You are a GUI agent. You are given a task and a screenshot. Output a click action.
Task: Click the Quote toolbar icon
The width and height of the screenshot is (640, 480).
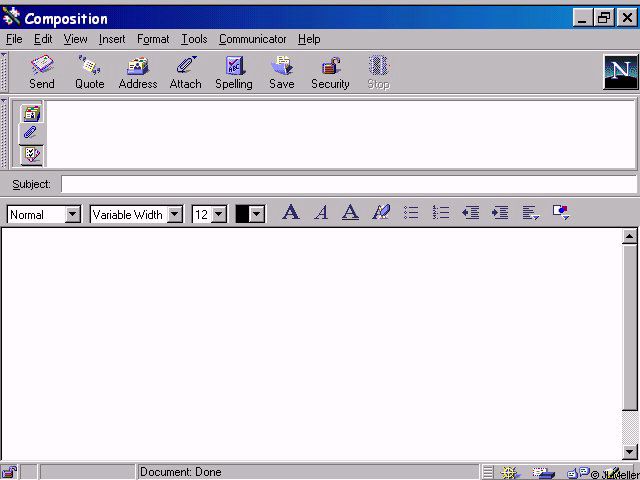pos(89,72)
